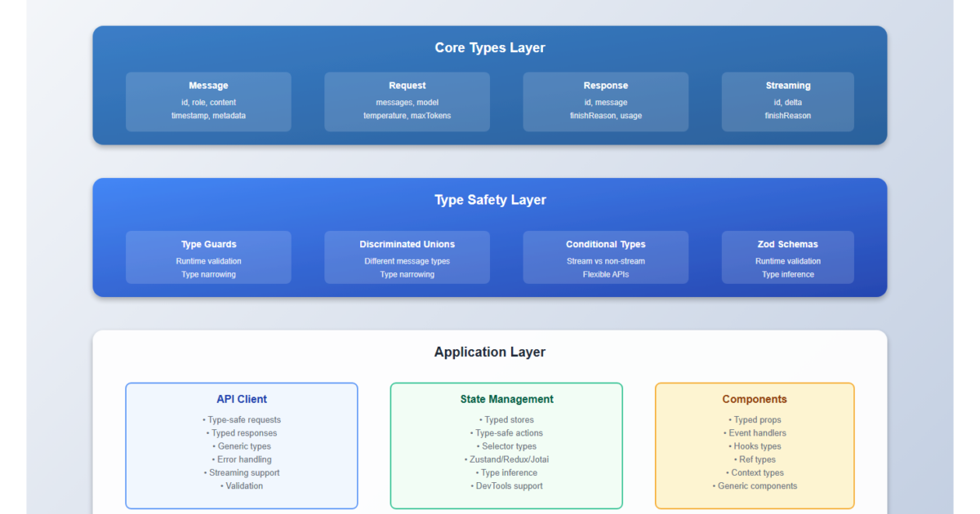Click the Generic components bullet item
Viewport: 980px width, 514px height.
755,485
